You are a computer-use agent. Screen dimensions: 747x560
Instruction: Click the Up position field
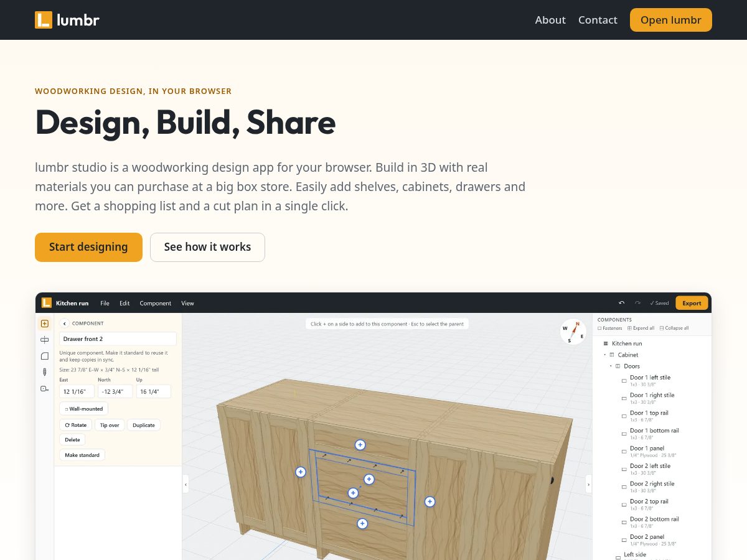point(154,391)
